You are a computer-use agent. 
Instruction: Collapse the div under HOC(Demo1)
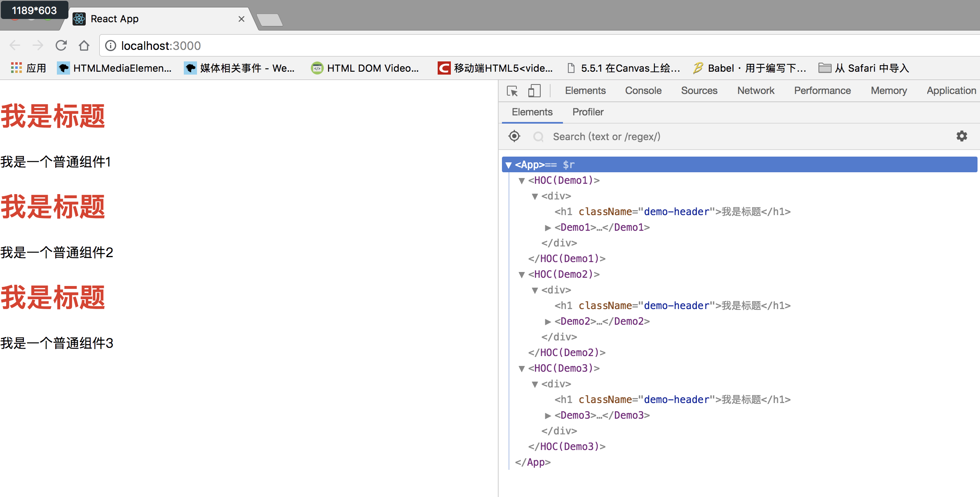coord(535,197)
